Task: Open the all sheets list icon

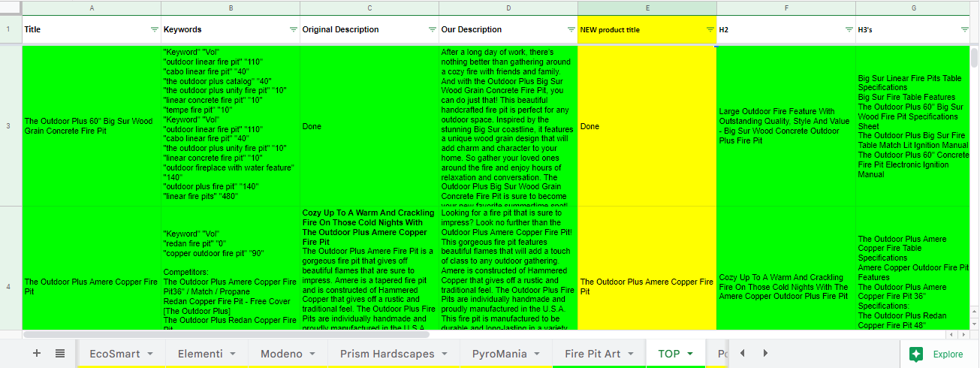Action: [x=60, y=354]
